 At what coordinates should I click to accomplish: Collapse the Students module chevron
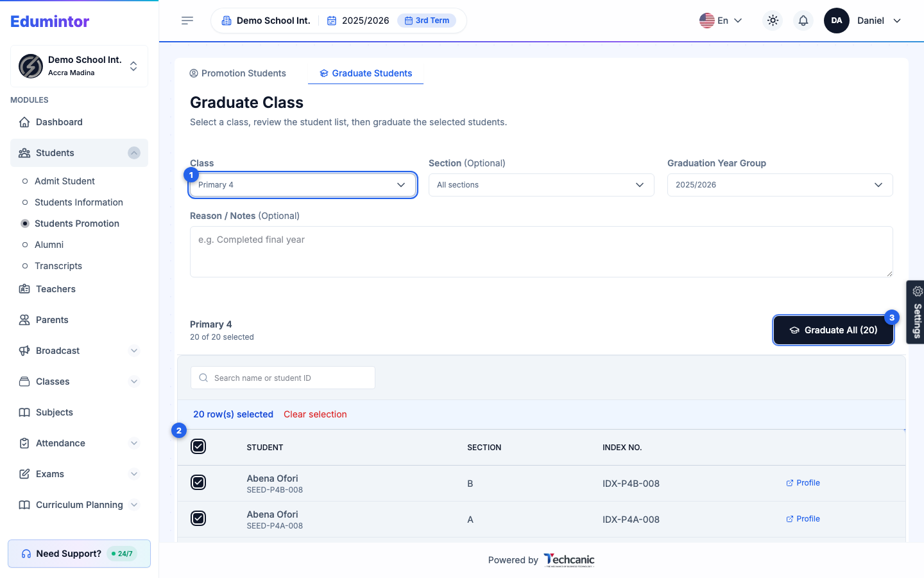click(x=134, y=153)
